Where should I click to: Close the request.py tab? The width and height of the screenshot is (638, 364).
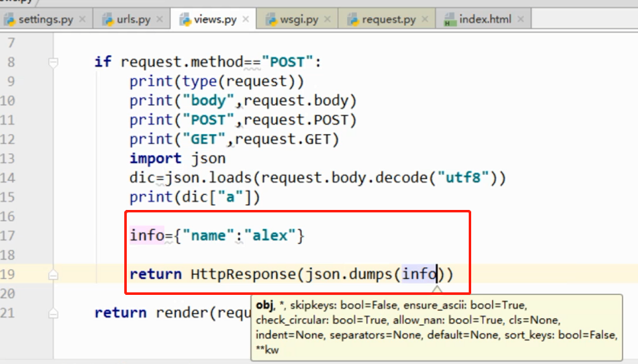pos(424,19)
